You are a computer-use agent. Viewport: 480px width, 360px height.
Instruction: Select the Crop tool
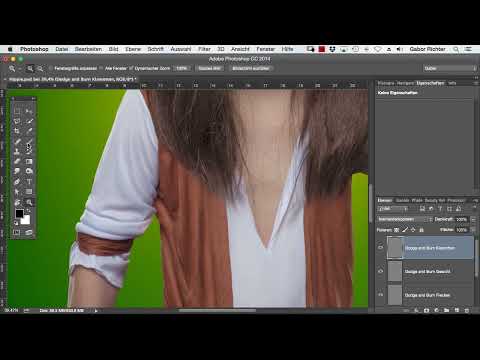pos(17,131)
